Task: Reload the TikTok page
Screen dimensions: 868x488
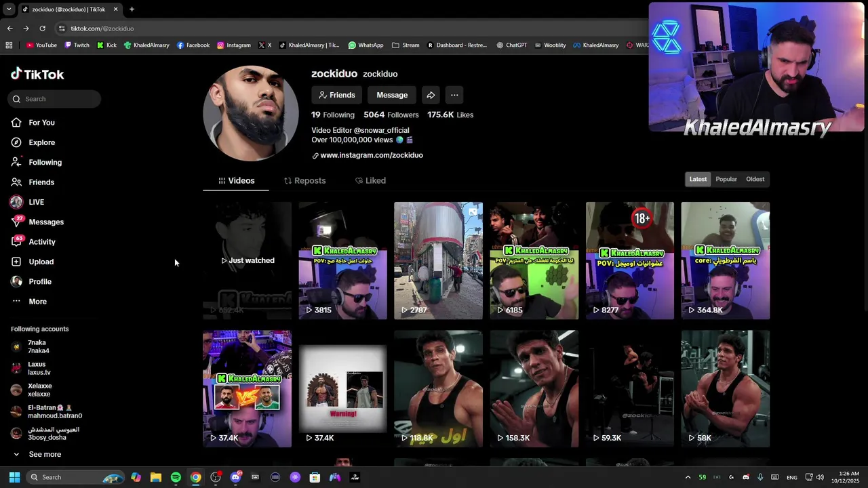Action: tap(42, 28)
